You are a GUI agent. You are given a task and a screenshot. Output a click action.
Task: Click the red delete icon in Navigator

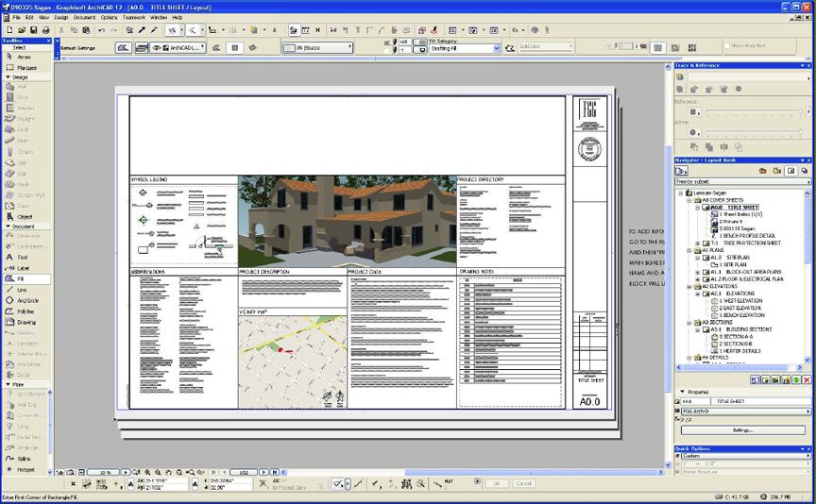coord(807,380)
